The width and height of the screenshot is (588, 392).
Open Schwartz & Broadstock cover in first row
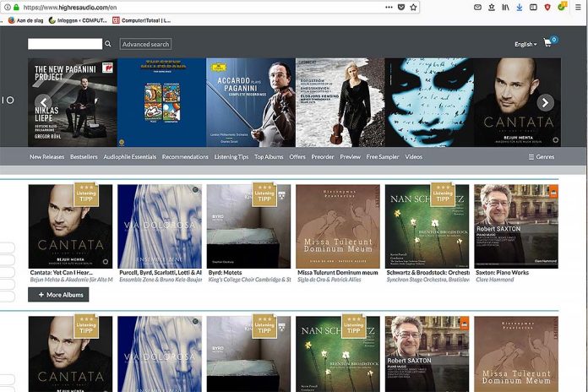coord(427,226)
